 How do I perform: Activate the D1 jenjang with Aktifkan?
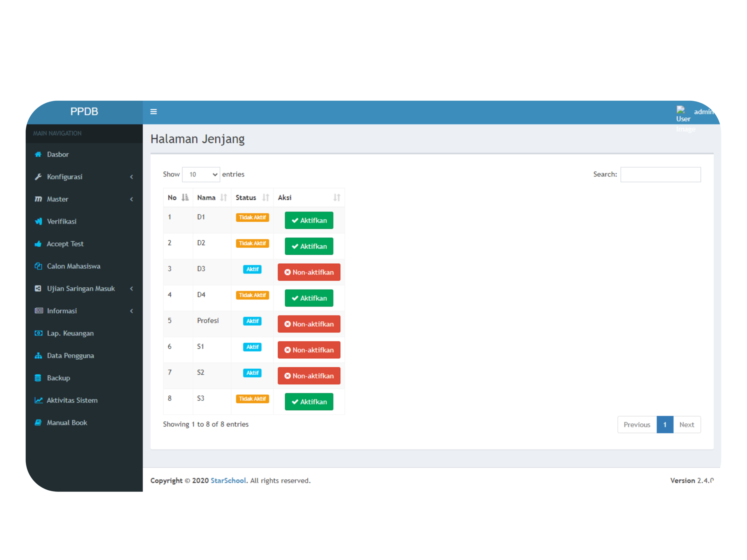click(x=309, y=220)
